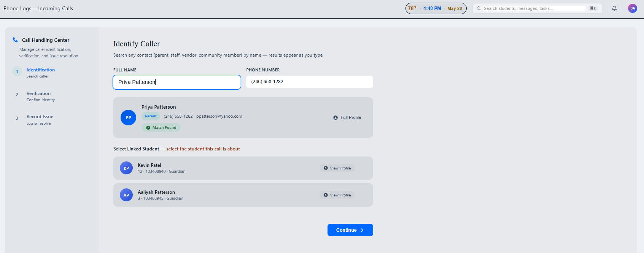Click the May 28 date display
The width and height of the screenshot is (644, 253).
coord(455,8)
